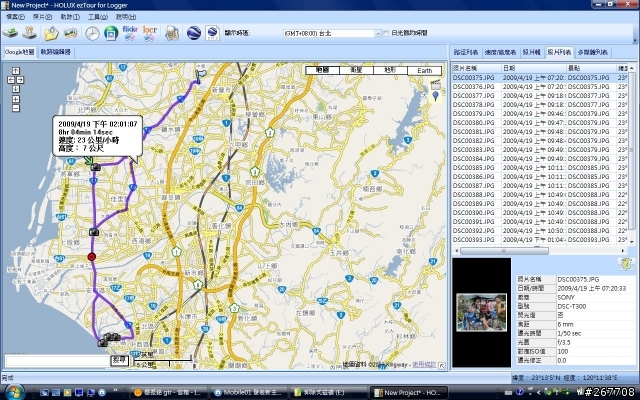640x400 pixels.
Task: Open the 照片(P) menu
Action: pos(42,17)
